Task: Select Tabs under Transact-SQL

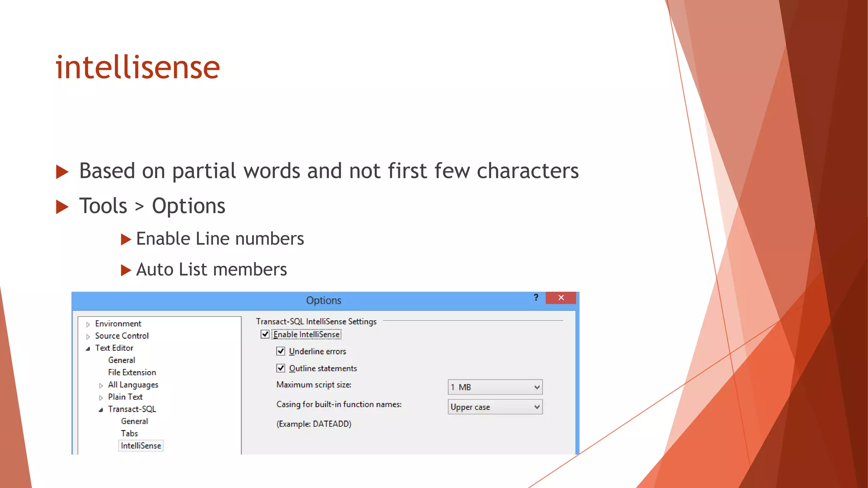Action: pyautogui.click(x=129, y=433)
